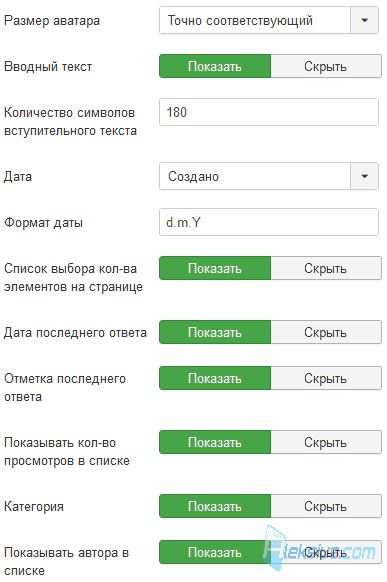Image resolution: width=387 pixels, height=582 pixels.
Task: Choose Показать for Список выбора кол-ва элементов
Action: point(215,268)
